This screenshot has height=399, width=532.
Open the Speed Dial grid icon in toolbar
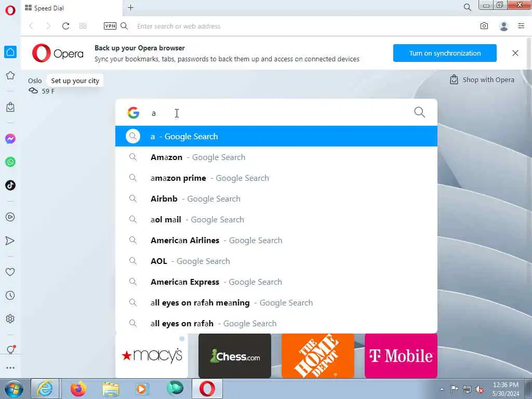(83, 26)
